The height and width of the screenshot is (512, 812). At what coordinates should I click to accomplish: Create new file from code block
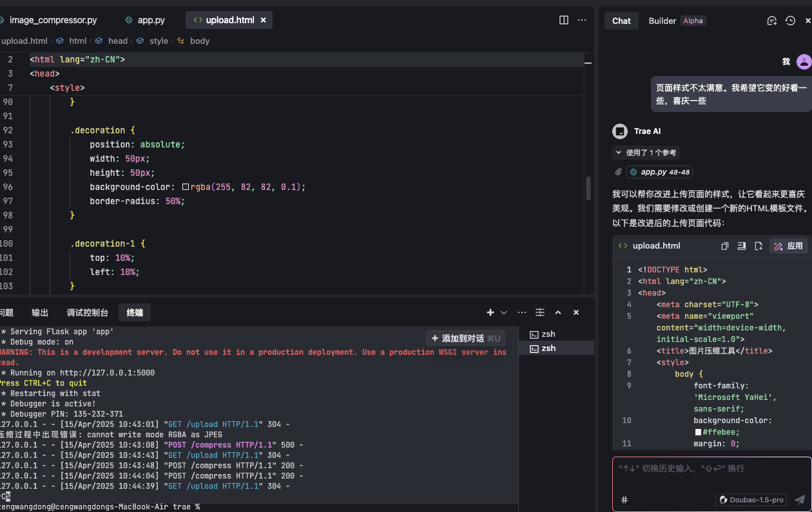(x=759, y=246)
